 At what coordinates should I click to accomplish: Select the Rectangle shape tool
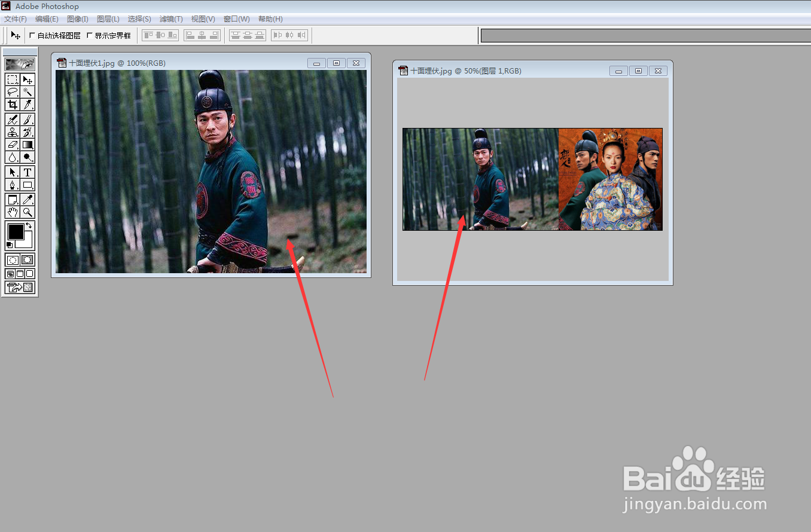coord(28,185)
